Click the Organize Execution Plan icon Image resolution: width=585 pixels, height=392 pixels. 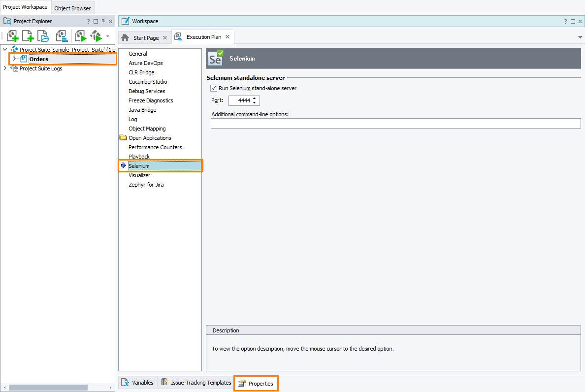pyautogui.click(x=62, y=36)
